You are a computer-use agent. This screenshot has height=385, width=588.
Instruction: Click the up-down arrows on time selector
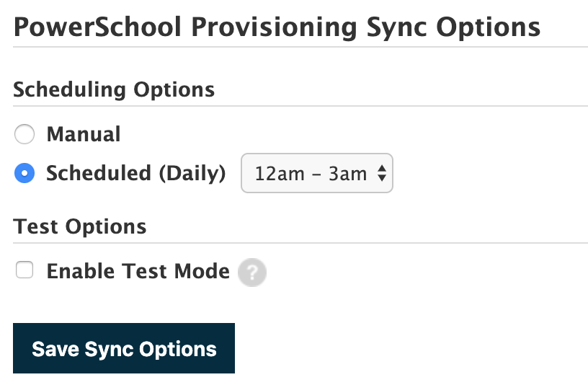tap(382, 174)
